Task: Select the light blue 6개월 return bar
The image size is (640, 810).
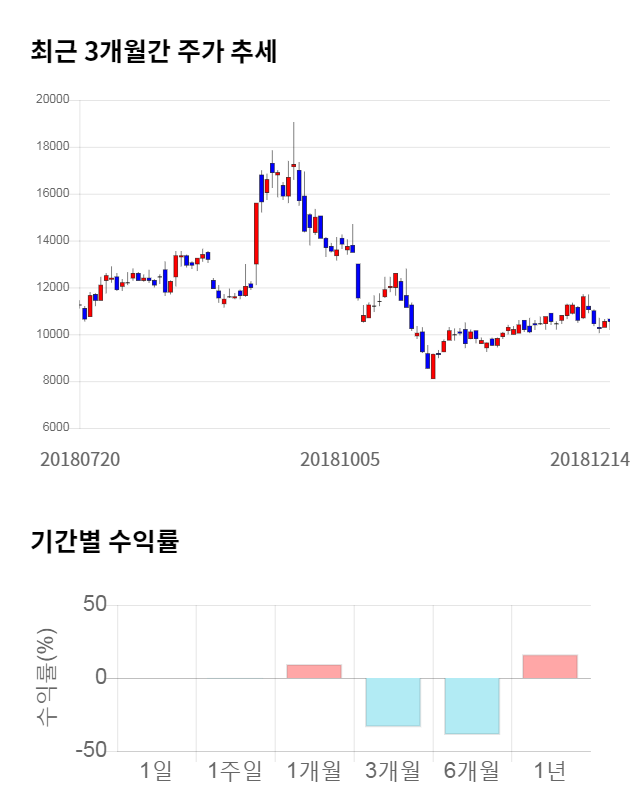Action: 471,706
